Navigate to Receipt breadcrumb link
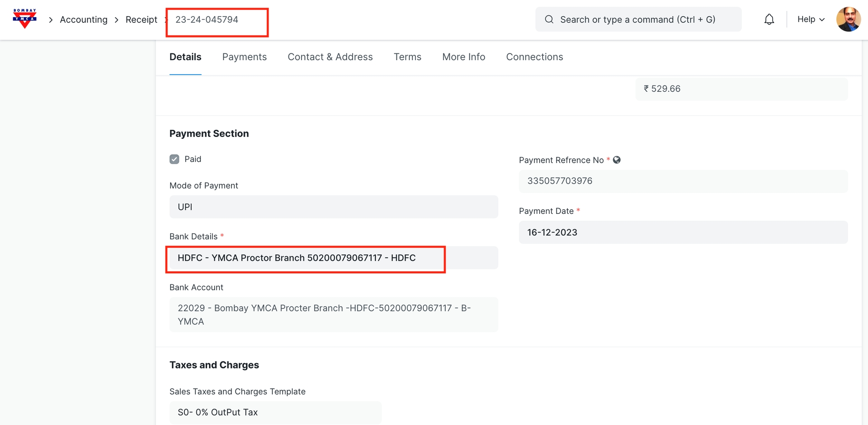 141,20
